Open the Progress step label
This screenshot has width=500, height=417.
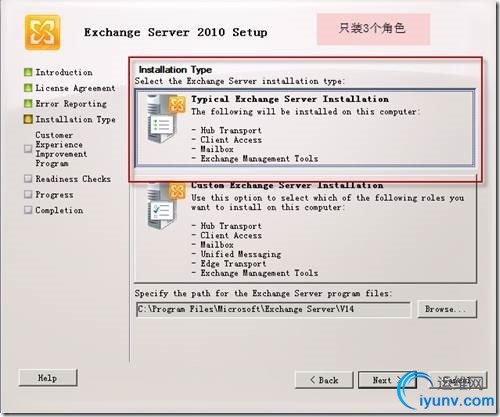tap(54, 195)
